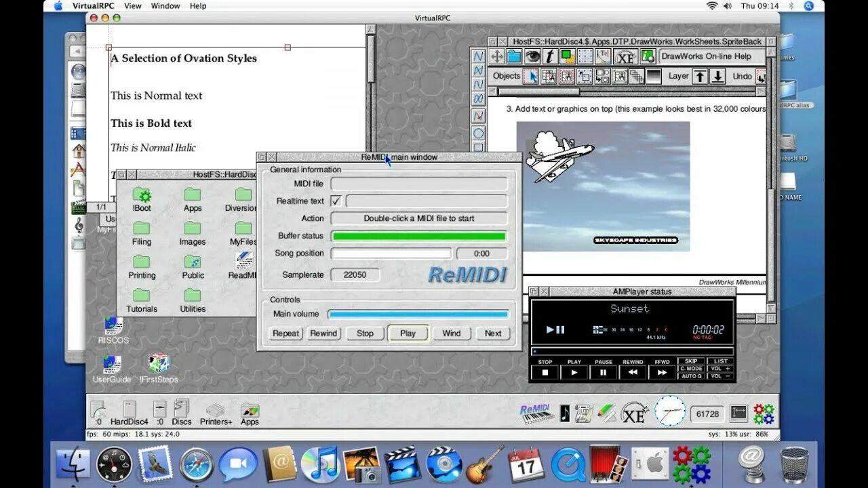The image size is (868, 488).
Task: Click the C. MODE button in AMPlayer
Action: pyautogui.click(x=692, y=369)
